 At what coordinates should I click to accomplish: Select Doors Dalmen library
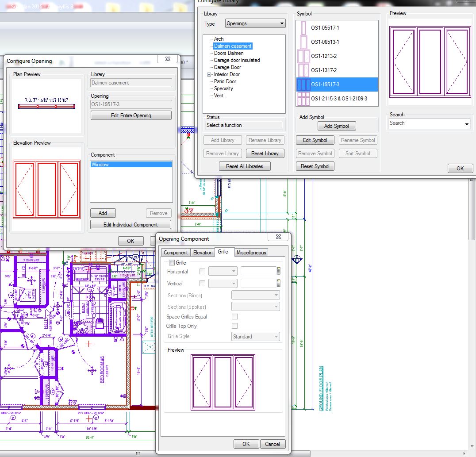(229, 53)
